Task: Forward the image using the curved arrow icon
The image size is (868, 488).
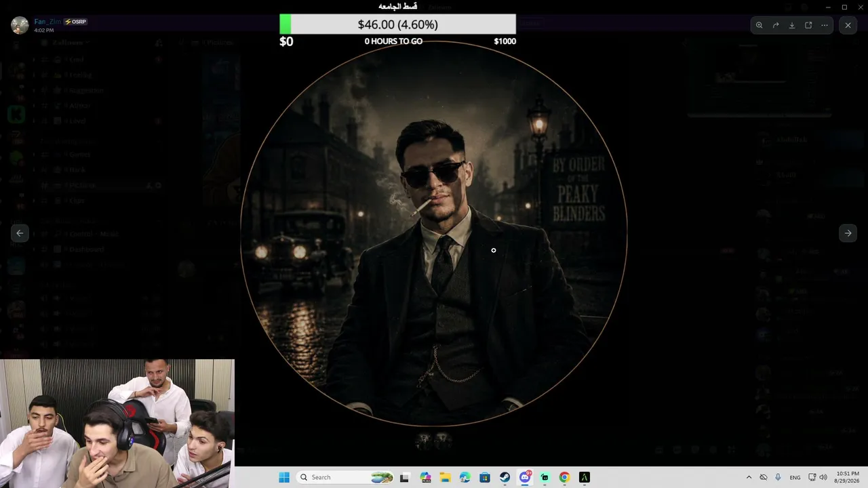Action: 776,25
